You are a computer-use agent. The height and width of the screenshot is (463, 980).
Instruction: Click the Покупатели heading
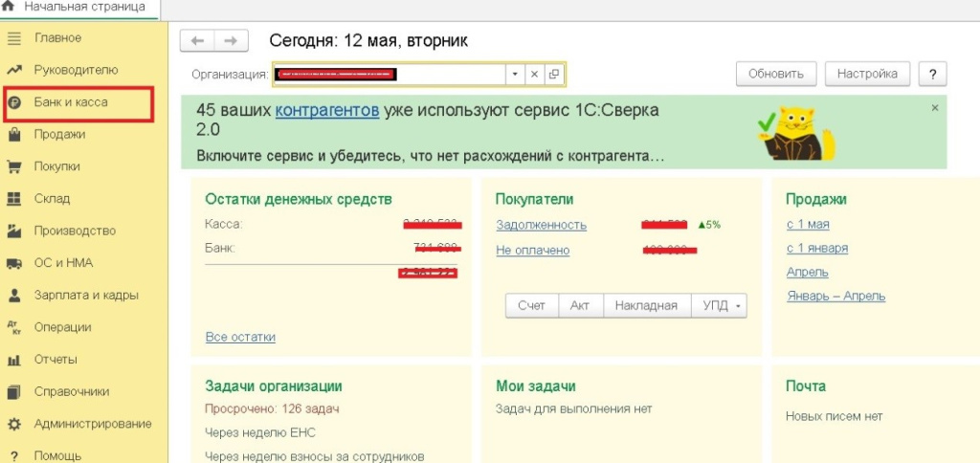(534, 199)
